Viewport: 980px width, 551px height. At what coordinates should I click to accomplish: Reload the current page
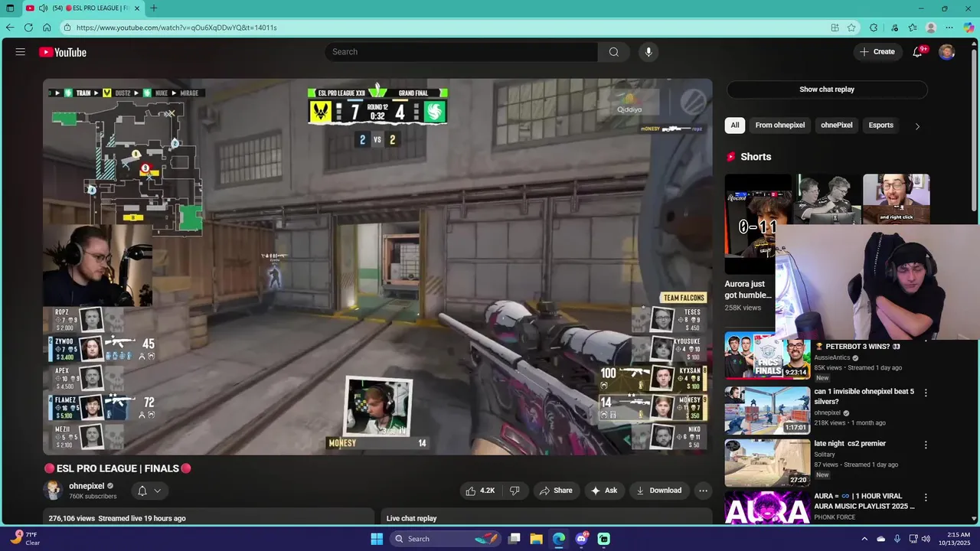28,28
